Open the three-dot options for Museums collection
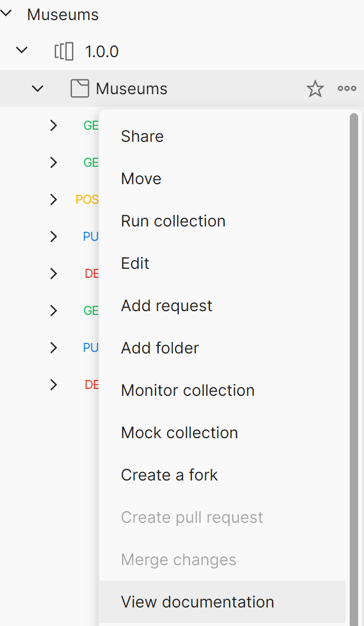Viewport: 364px width, 626px height. coord(347,89)
